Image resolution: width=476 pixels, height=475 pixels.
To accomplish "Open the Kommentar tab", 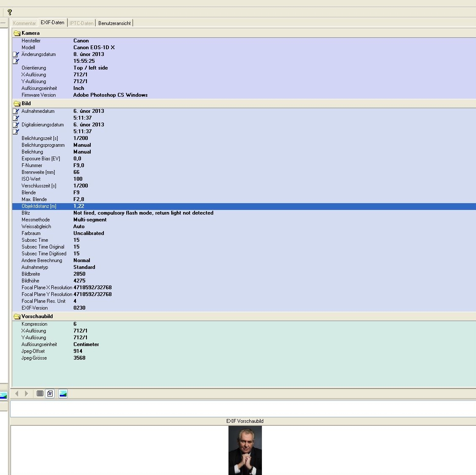I will 25,23.
